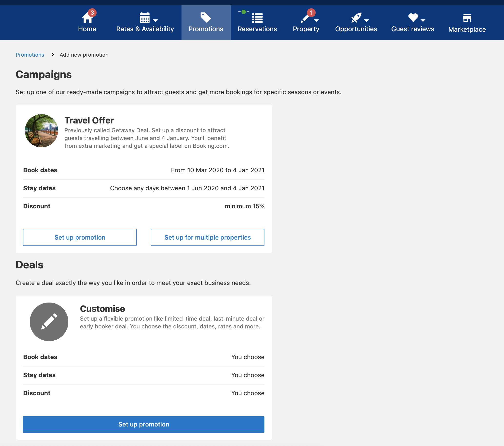Expand the Guest reviews dropdown arrow
Screen dimensions: 504x446
[x=423, y=20]
